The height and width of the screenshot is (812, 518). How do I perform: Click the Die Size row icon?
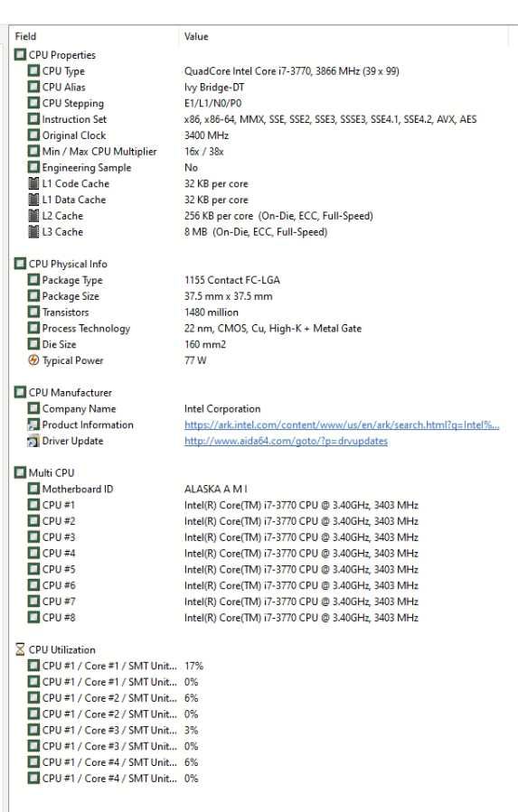33,344
